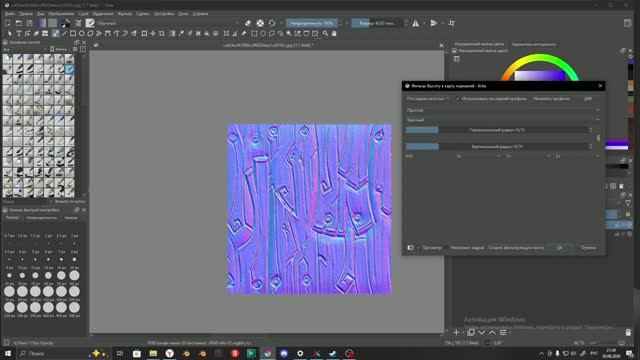Open the brush preset chooser icon
The height and width of the screenshot is (360, 640).
click(x=90, y=23)
